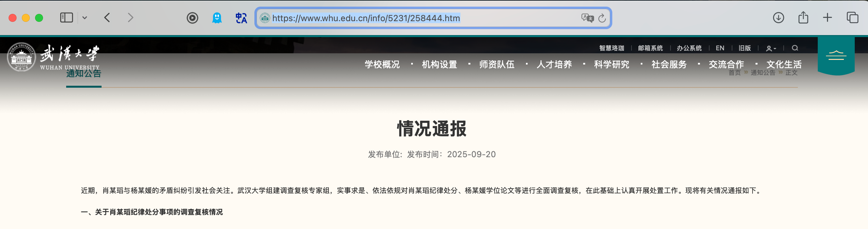Open the blue ghost extension icon
The width and height of the screenshot is (868, 229).
(217, 18)
